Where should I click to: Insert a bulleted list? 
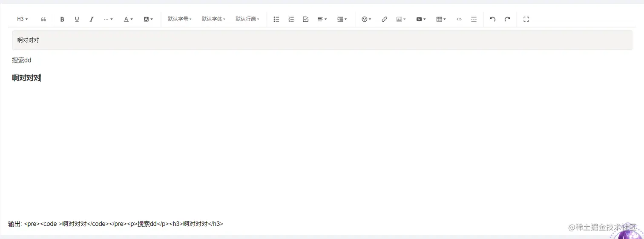[x=276, y=19]
